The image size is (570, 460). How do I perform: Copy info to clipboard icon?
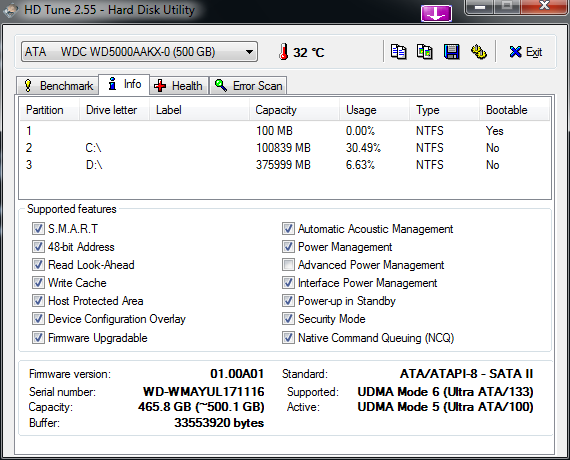(398, 52)
